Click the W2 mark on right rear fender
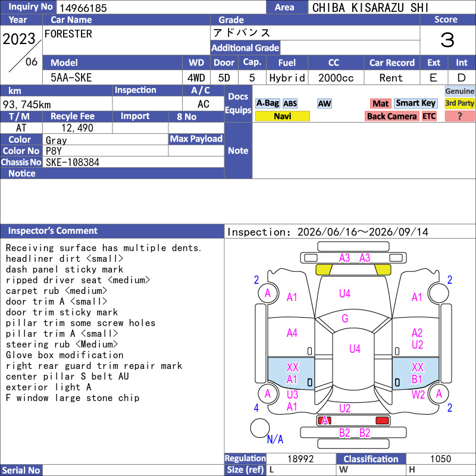The width and height of the screenshot is (476, 476). pos(418,395)
